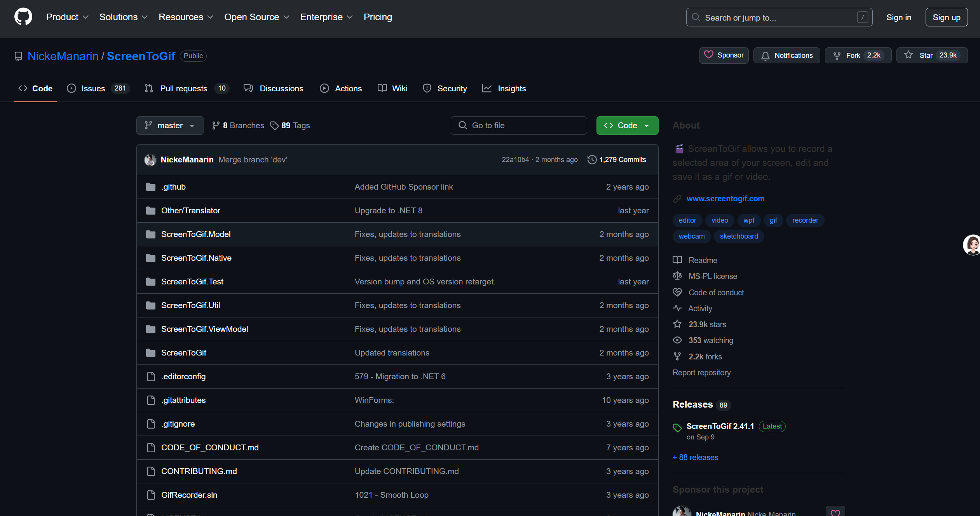The image size is (980, 516).
Task: Open the commit history clock icon
Action: [592, 160]
